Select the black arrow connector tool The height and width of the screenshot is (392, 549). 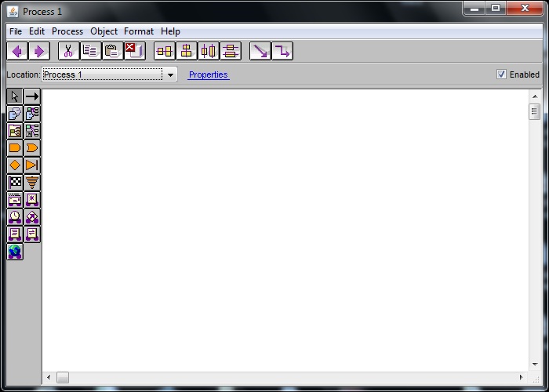pos(32,96)
